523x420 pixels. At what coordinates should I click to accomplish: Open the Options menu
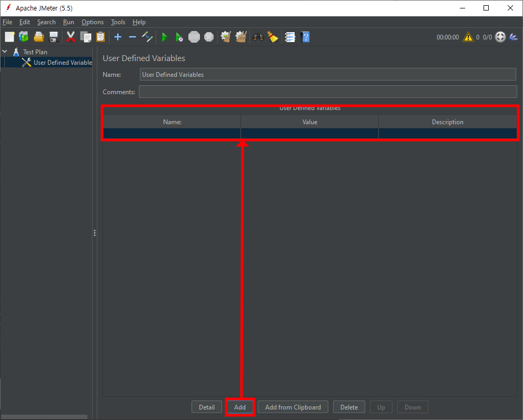pyautogui.click(x=93, y=22)
